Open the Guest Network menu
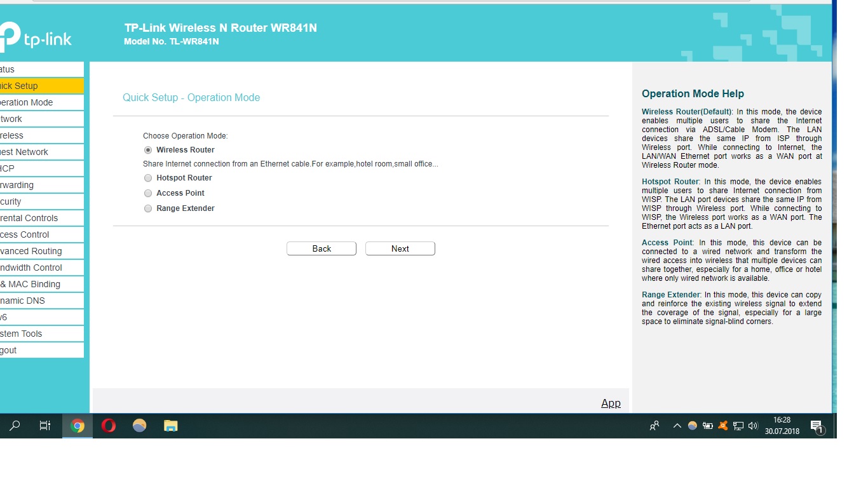The height and width of the screenshot is (488, 868). pos(42,152)
